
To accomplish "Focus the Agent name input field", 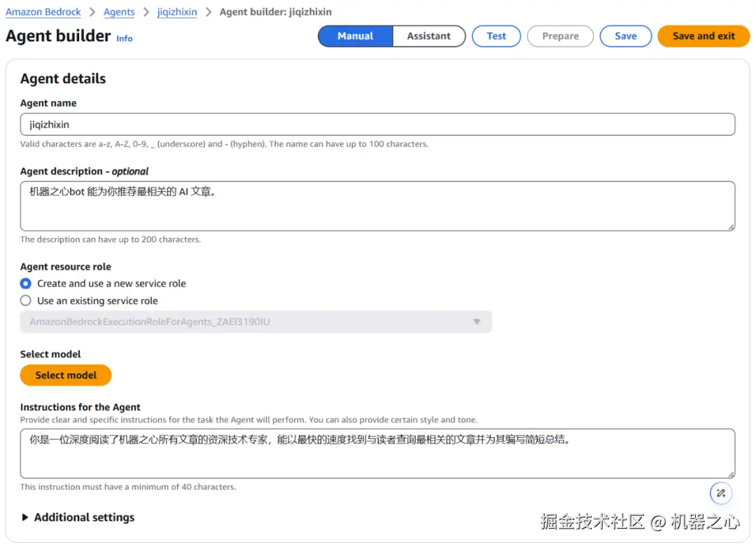I will point(377,125).
